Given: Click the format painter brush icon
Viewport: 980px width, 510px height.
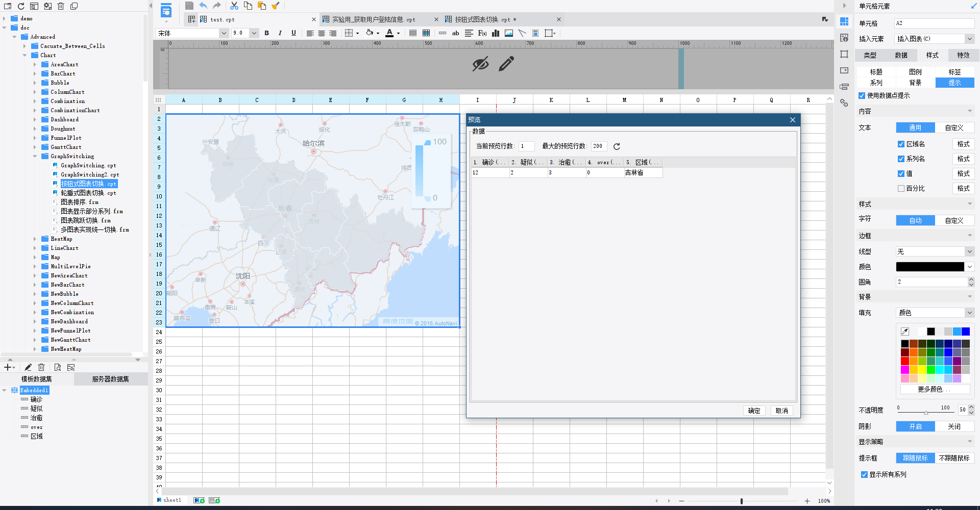Looking at the screenshot, I should point(276,6).
